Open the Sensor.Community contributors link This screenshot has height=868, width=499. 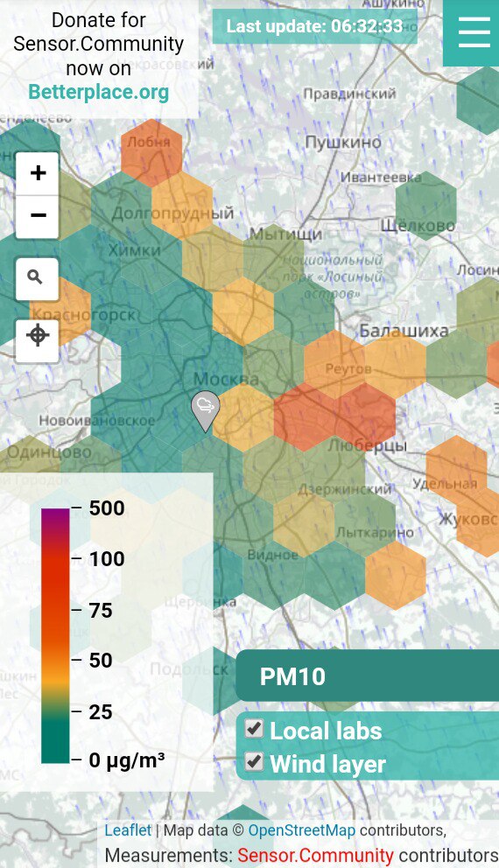click(x=316, y=855)
